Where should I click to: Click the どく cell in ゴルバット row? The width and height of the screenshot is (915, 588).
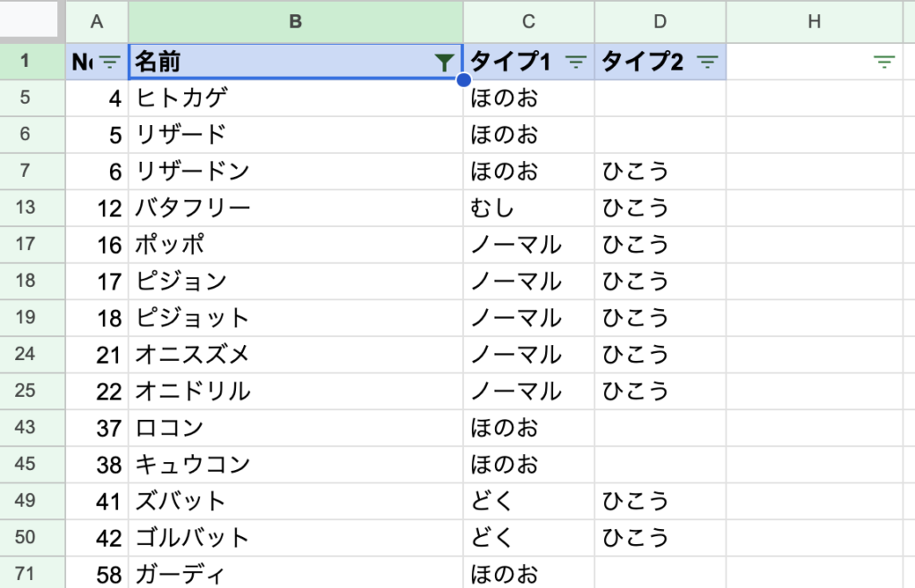click(x=529, y=538)
